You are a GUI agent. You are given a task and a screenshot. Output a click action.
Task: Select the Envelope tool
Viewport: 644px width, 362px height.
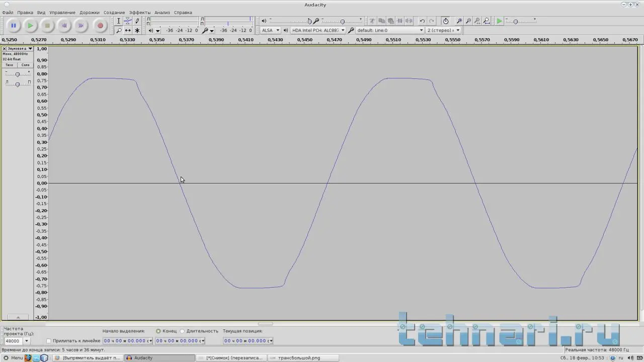[x=128, y=21]
